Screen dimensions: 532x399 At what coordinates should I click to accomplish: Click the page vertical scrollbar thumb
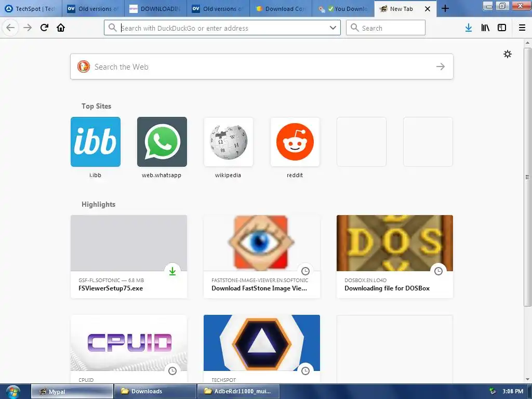pos(527,177)
